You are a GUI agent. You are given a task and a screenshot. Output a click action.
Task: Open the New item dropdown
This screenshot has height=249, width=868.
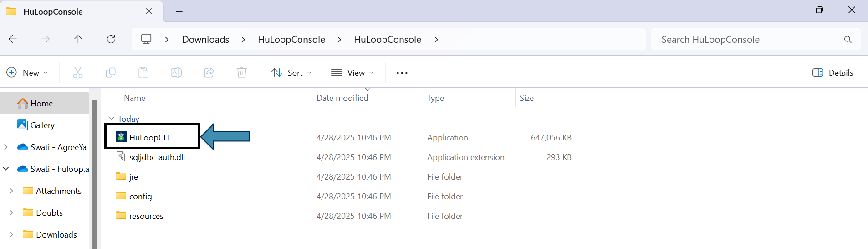point(27,73)
